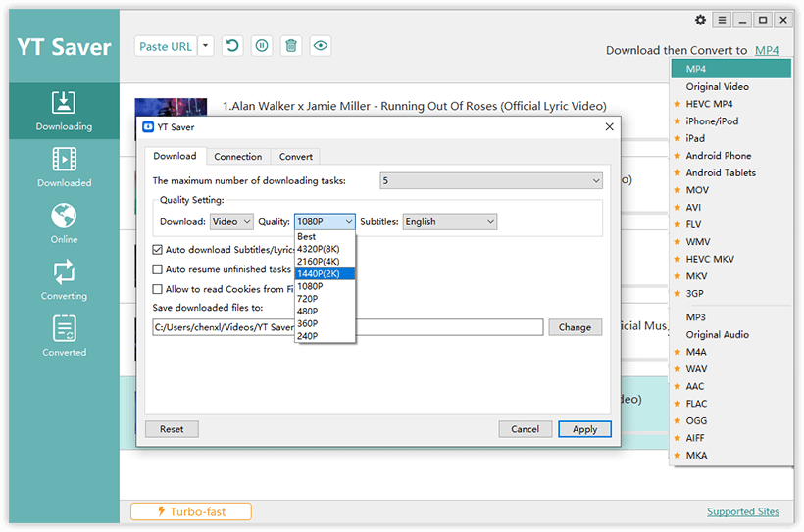Select MP3 audio format
This screenshot has width=804, height=532.
pos(731,317)
